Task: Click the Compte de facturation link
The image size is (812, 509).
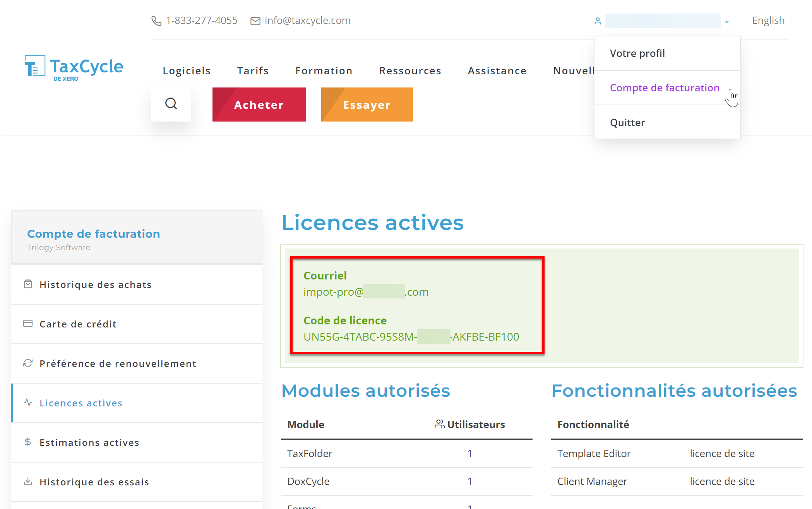Action: tap(664, 87)
